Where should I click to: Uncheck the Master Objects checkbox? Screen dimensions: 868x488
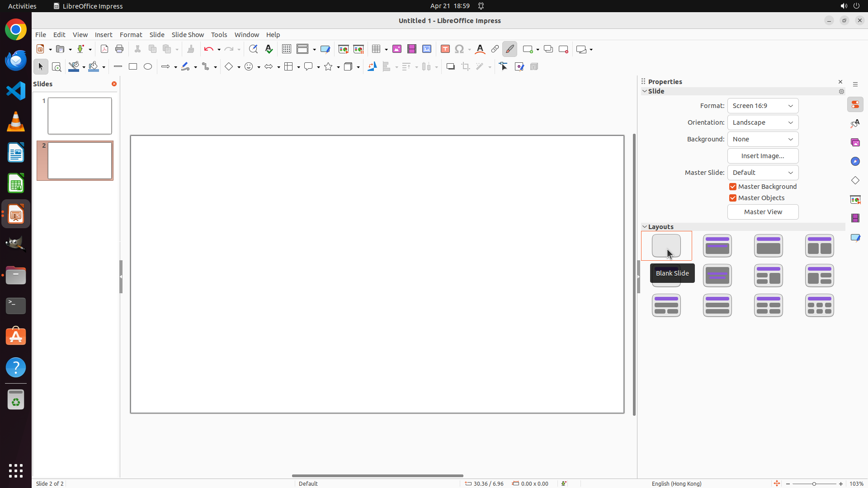click(733, 198)
